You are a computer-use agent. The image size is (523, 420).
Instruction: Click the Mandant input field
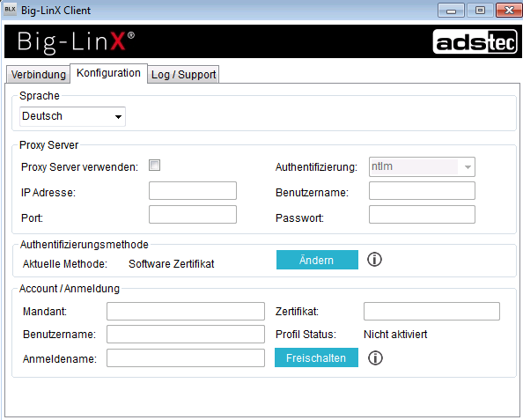(x=186, y=311)
